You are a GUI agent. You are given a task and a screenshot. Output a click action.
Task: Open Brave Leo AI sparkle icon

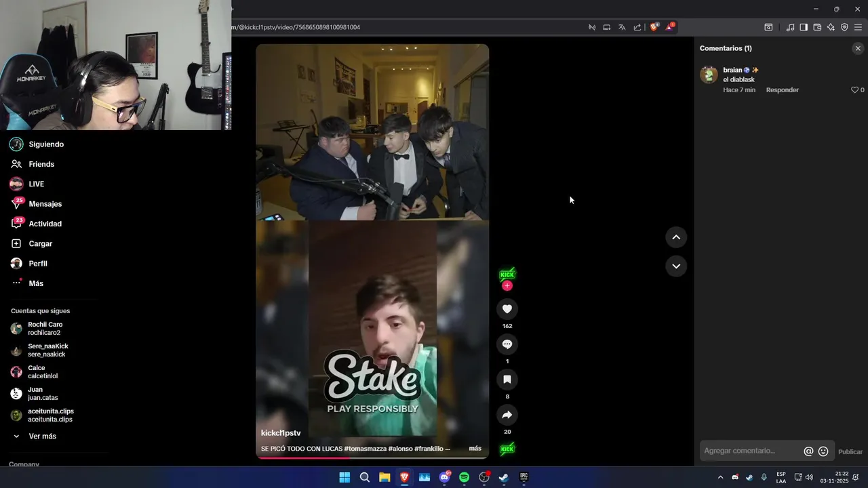(831, 27)
